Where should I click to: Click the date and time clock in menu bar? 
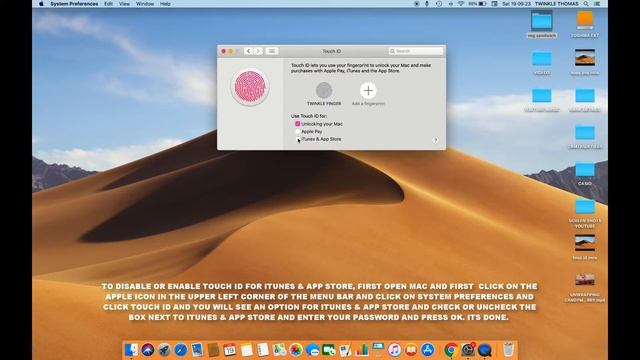tap(516, 4)
